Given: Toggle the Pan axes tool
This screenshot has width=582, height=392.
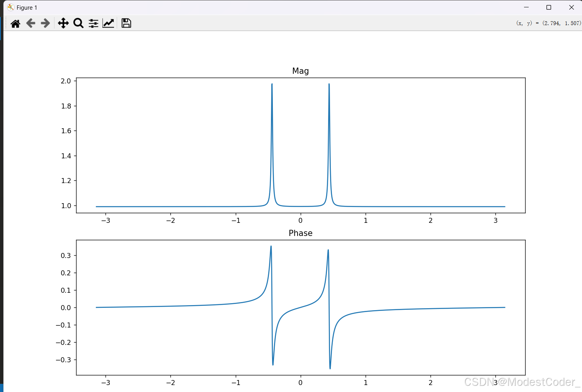Looking at the screenshot, I should point(63,24).
